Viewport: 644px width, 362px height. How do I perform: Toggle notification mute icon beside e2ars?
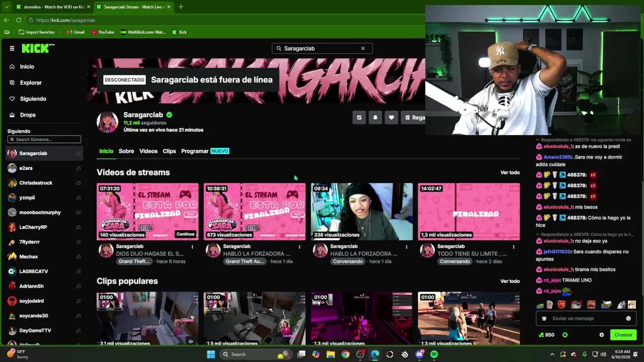[78, 168]
